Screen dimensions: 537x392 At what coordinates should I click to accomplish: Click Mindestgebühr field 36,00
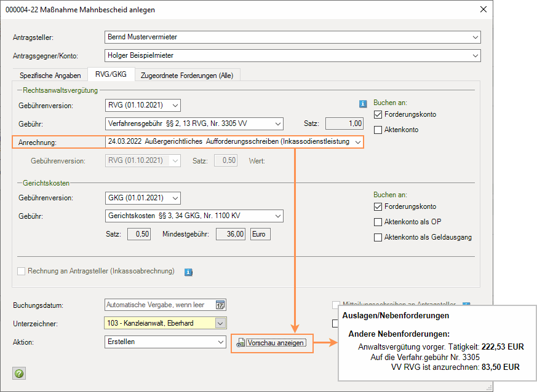click(x=231, y=234)
